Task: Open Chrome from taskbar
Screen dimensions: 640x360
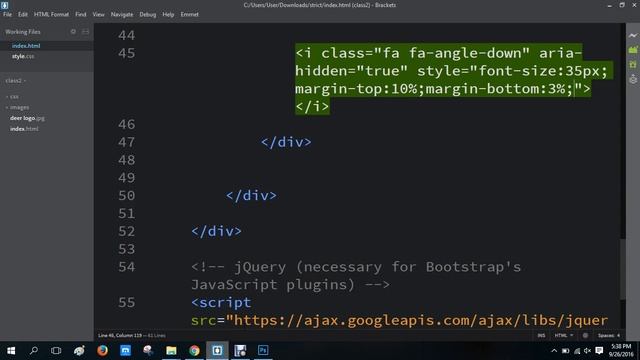Action: click(x=194, y=351)
